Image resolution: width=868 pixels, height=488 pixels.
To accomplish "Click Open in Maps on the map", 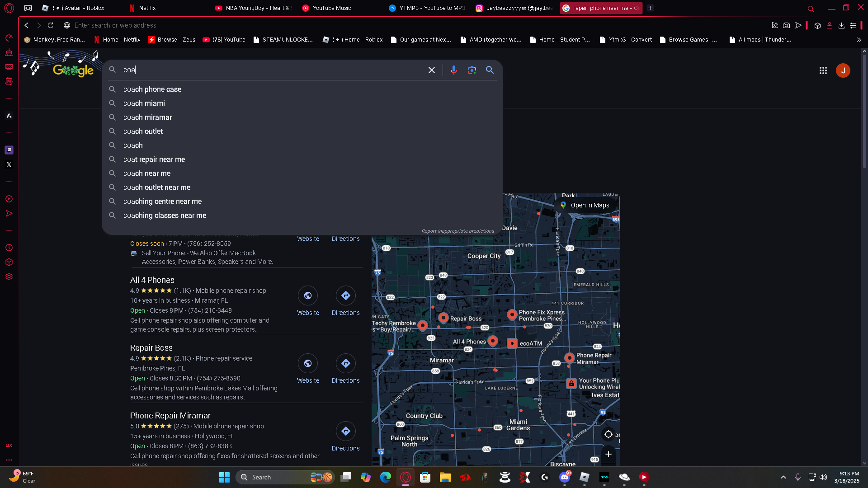I will tap(585, 205).
